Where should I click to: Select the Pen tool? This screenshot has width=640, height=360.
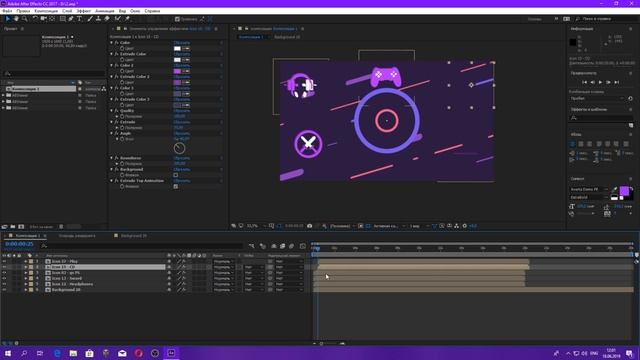coord(71,19)
